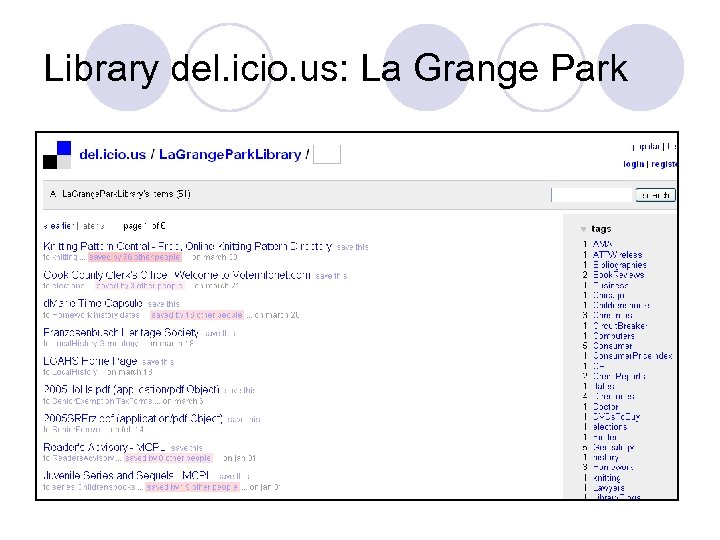Open the del.icio.us home link
Screen dimensions: 720x540
[112, 155]
